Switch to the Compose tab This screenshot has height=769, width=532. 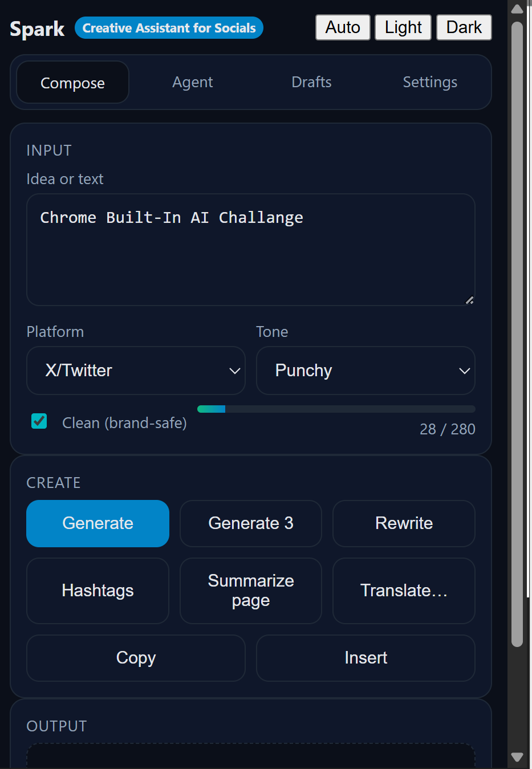72,83
